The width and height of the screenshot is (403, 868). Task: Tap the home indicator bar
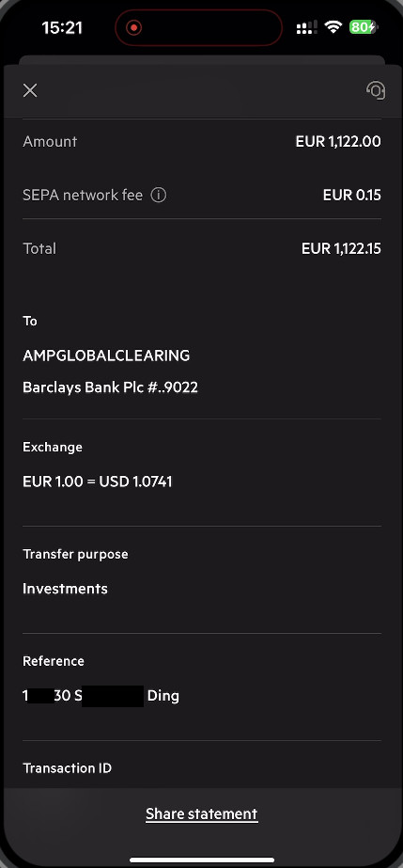[202, 860]
